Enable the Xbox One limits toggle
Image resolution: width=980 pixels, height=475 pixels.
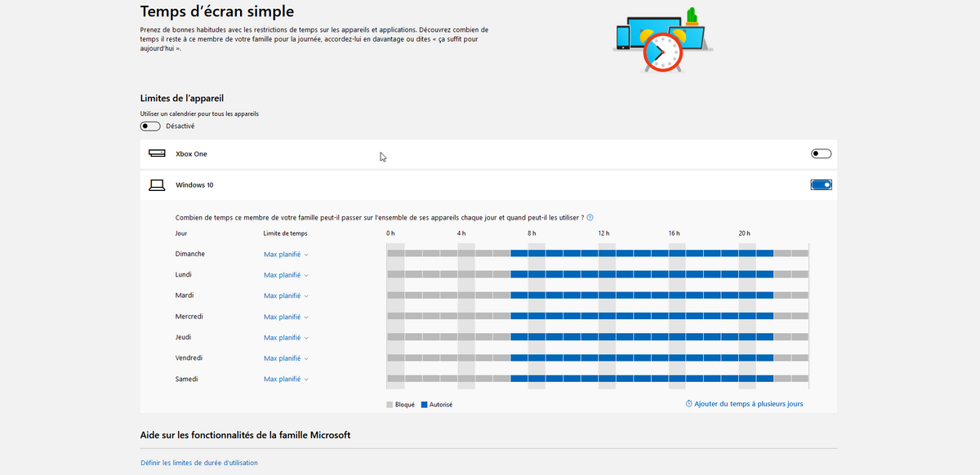point(821,153)
